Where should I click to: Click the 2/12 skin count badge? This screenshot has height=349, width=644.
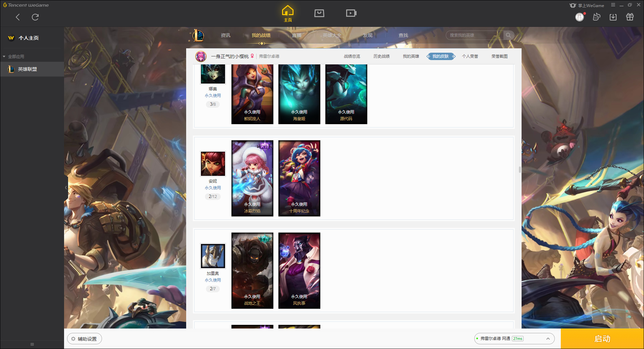click(213, 196)
